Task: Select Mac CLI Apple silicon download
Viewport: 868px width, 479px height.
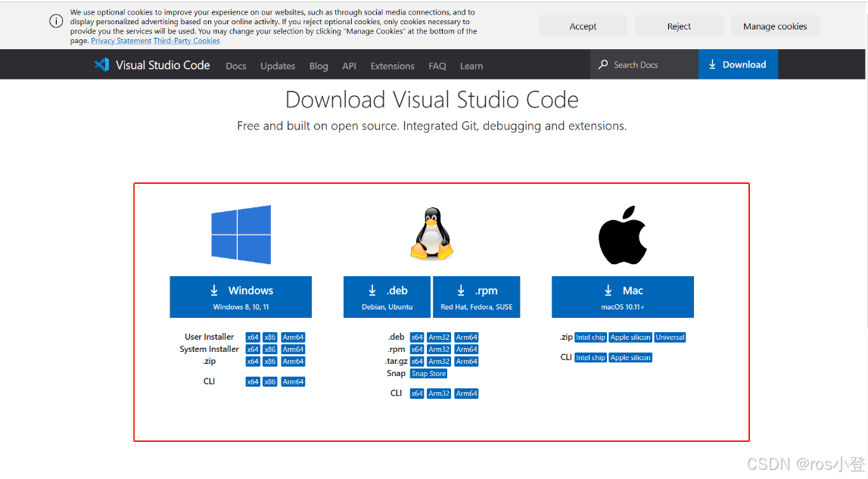Action: coord(630,358)
